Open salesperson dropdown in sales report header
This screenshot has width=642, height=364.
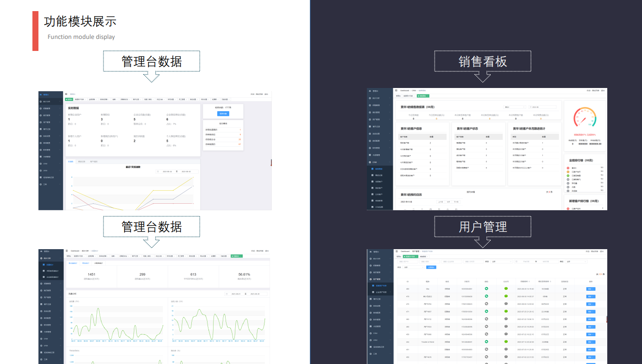tap(515, 107)
